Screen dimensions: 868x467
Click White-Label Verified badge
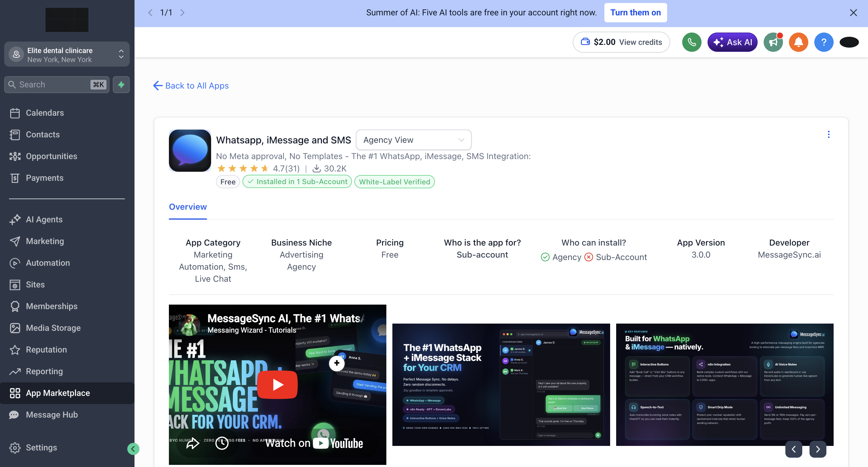point(394,182)
